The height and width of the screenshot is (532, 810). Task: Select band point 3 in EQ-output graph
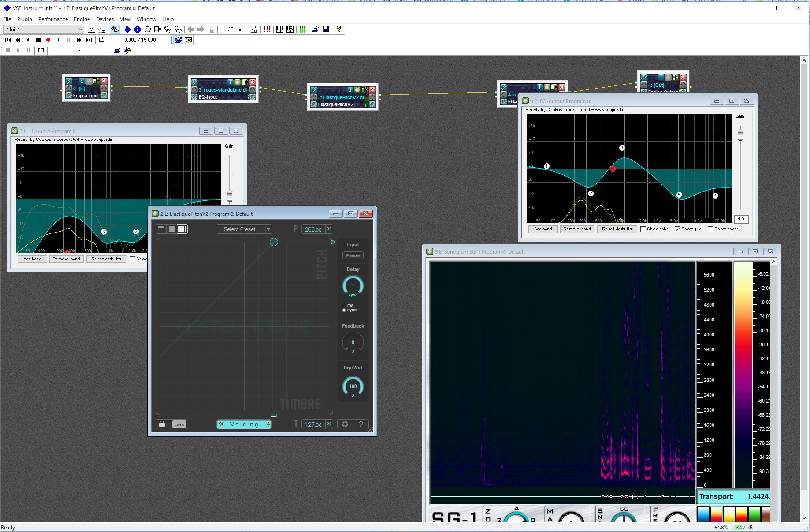point(622,148)
